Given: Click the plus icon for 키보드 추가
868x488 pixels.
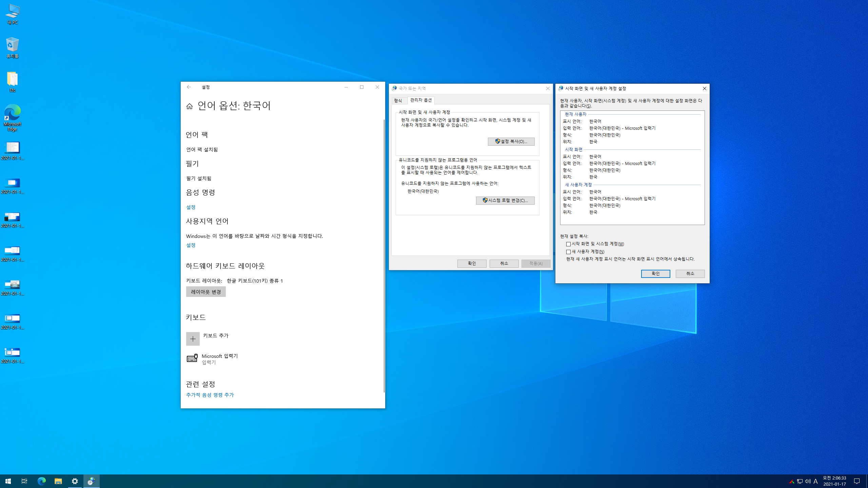Looking at the screenshot, I should (193, 339).
